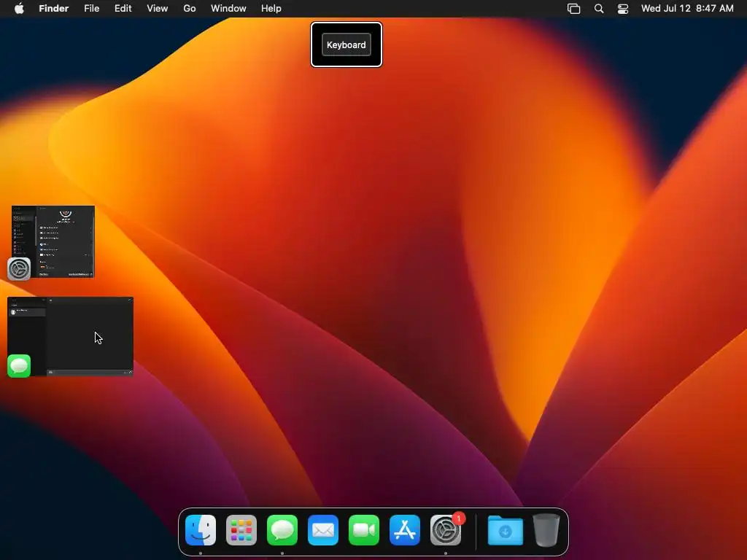Open the Finder menu

pyautogui.click(x=53, y=8)
